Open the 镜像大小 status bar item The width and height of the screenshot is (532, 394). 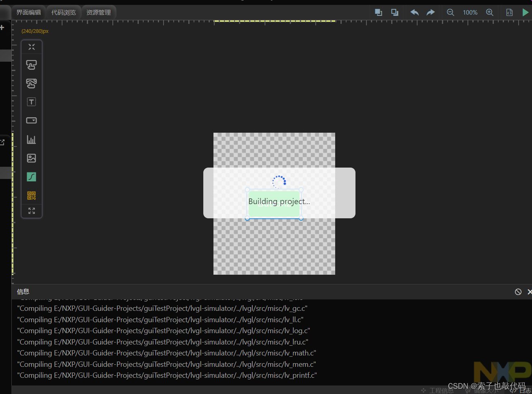pyautogui.click(x=482, y=390)
